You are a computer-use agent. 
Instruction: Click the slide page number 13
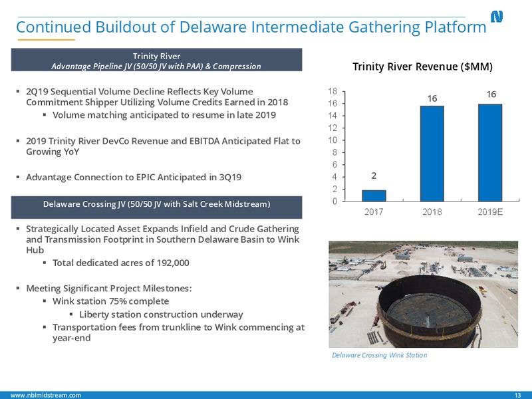coord(518,395)
